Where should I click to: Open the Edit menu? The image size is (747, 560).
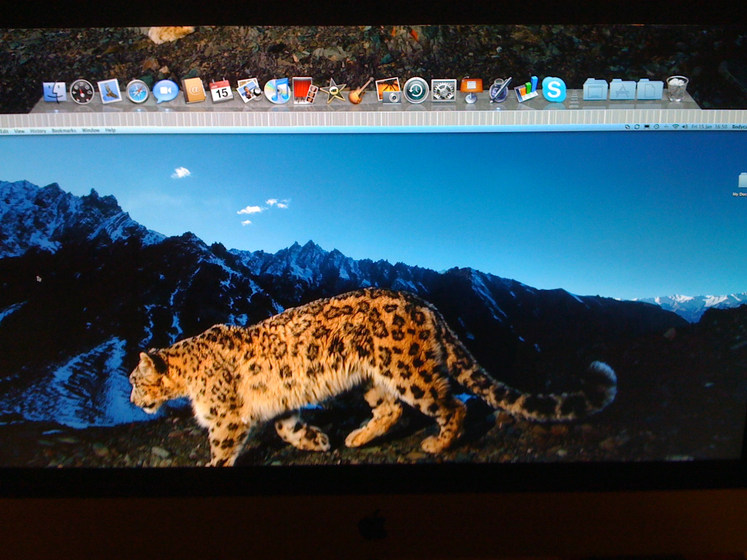point(5,131)
